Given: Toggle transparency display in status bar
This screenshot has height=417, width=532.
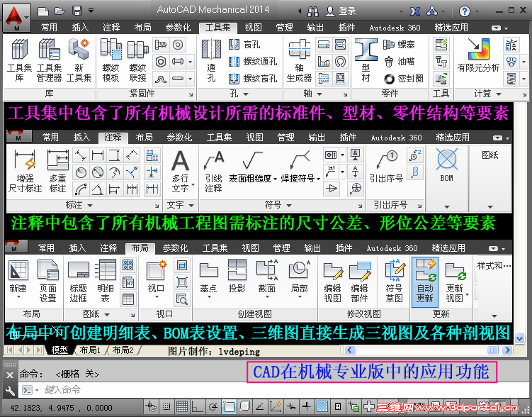Looking at the screenshot, I should click(x=322, y=406).
